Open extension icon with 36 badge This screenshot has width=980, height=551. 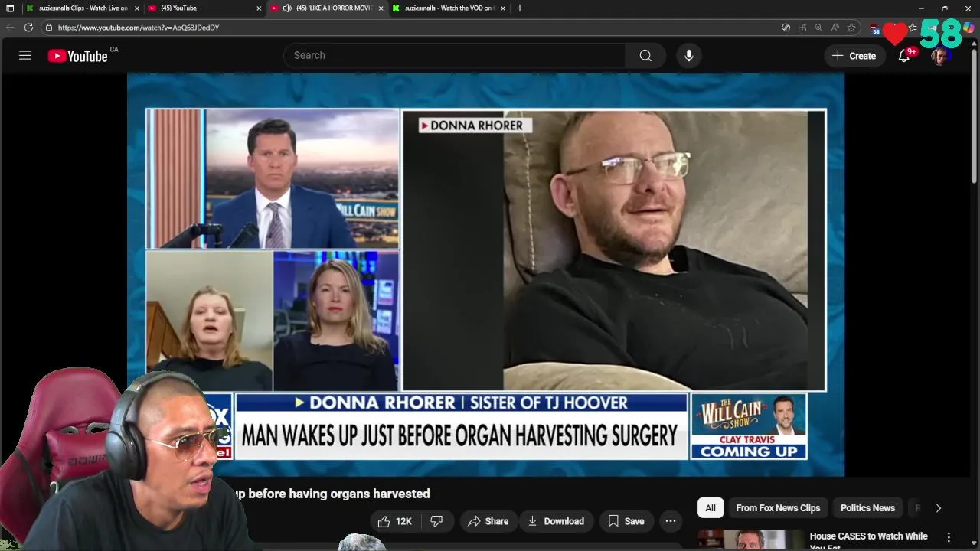coord(875,28)
